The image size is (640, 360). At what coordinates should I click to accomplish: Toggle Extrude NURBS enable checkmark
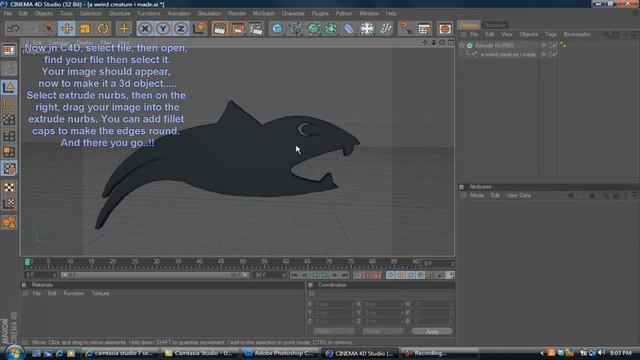(554, 45)
